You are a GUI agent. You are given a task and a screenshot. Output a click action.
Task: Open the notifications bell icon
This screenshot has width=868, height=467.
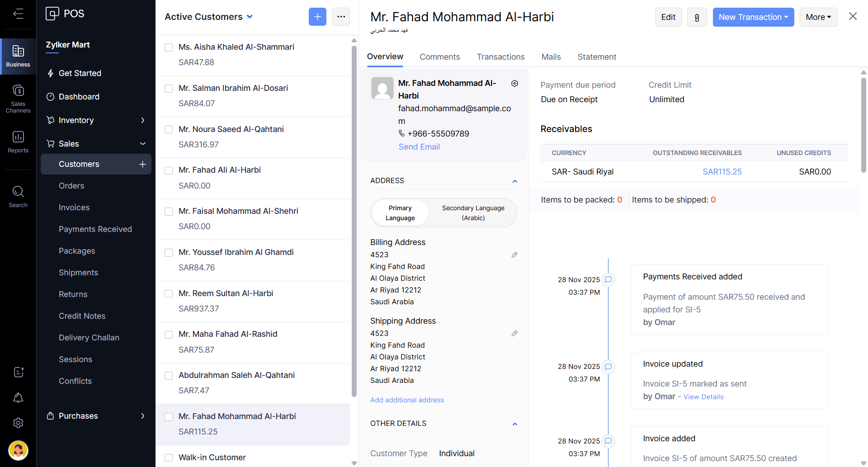pyautogui.click(x=18, y=398)
